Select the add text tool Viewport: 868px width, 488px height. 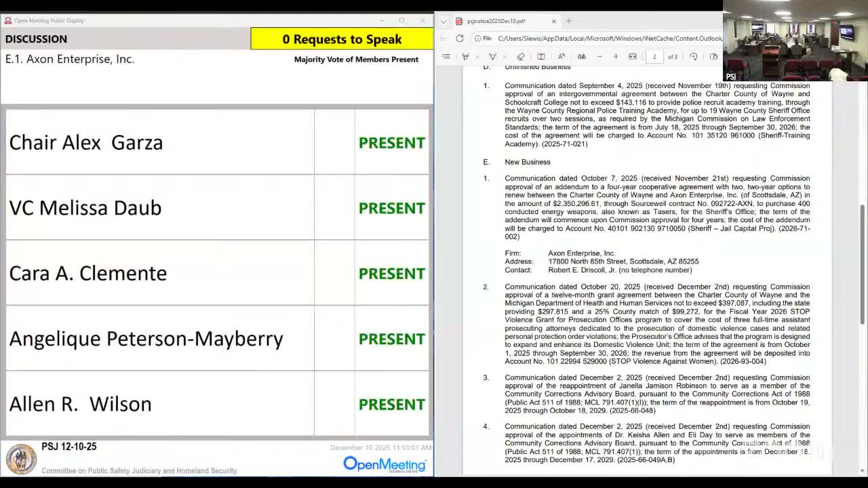541,56
